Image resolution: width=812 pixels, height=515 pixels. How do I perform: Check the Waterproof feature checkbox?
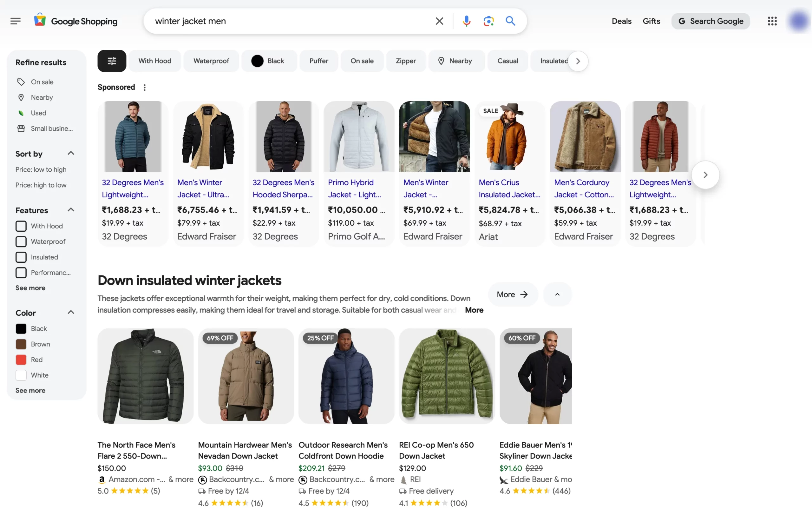click(21, 241)
